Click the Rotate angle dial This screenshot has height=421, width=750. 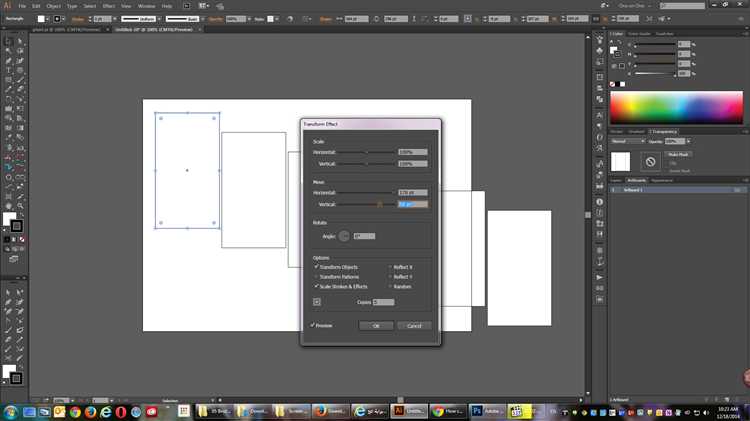[x=344, y=236]
